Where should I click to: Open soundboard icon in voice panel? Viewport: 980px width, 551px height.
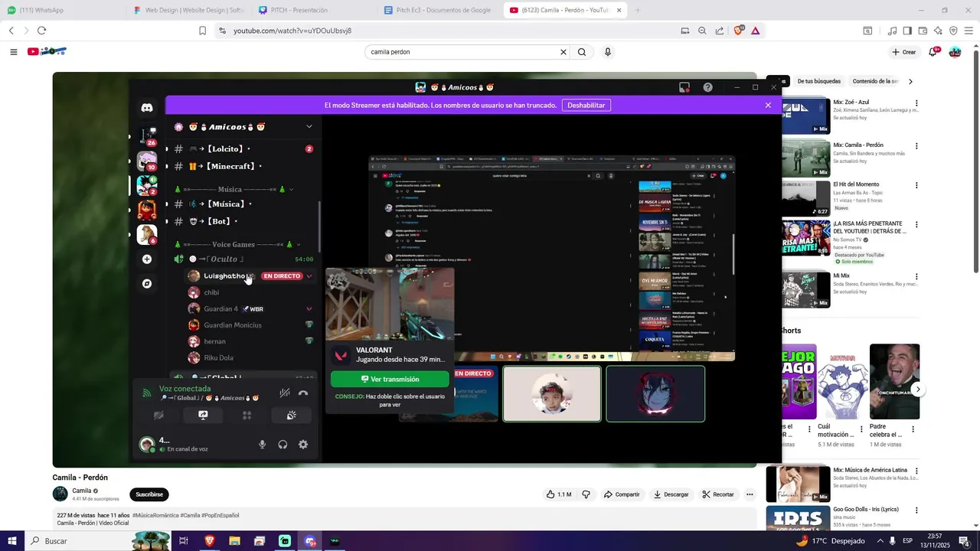(292, 416)
